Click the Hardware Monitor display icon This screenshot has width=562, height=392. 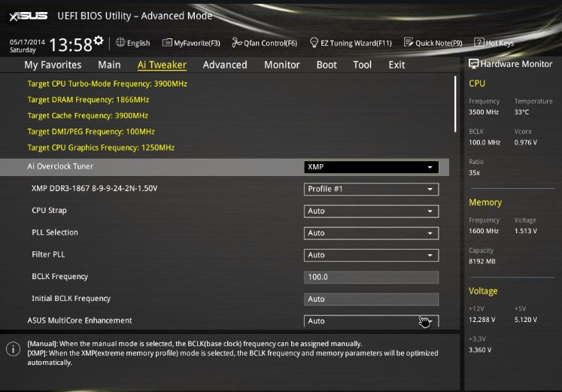point(473,64)
